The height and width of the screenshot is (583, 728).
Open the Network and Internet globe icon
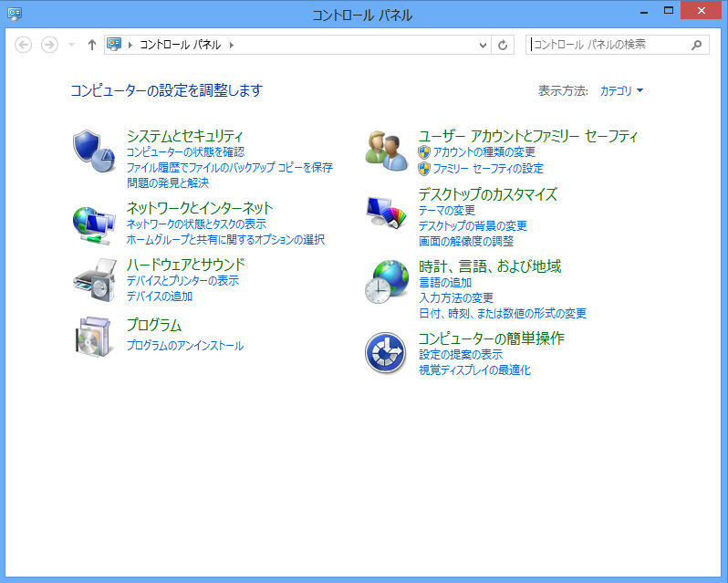94,225
